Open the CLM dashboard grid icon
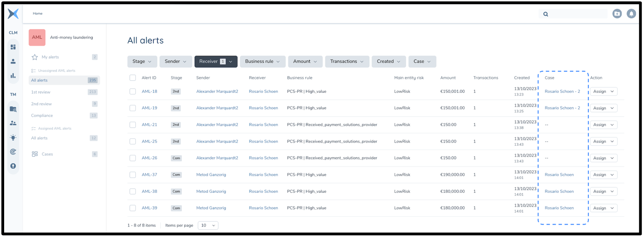 tap(13, 47)
